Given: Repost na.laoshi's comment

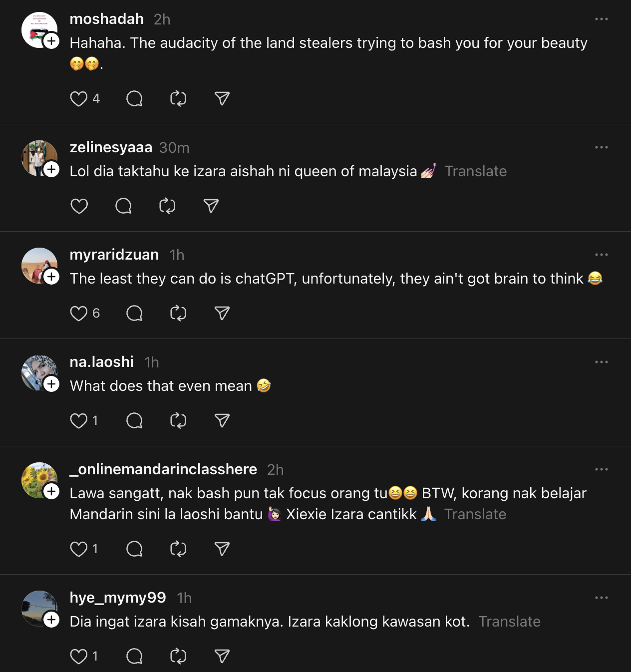Looking at the screenshot, I should 178,421.
